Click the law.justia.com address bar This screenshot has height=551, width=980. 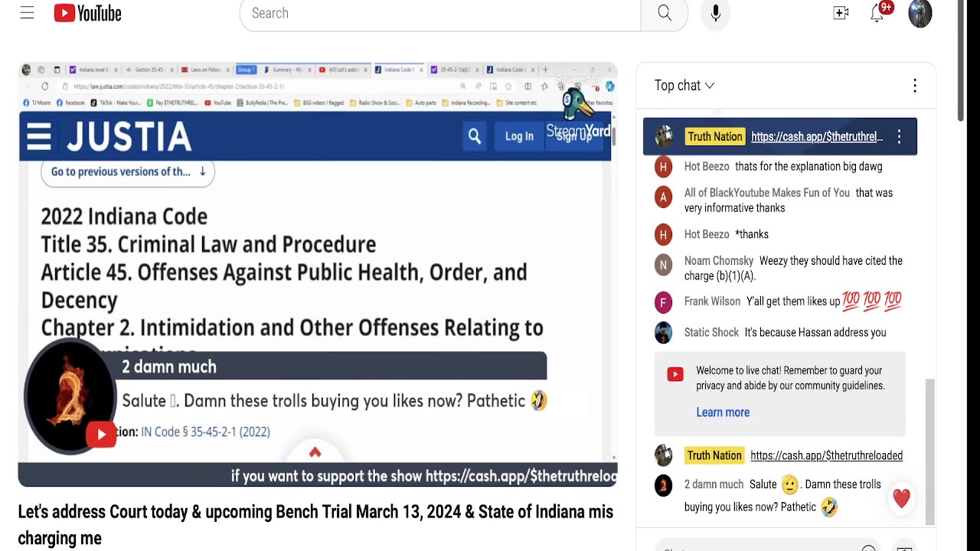(260, 86)
